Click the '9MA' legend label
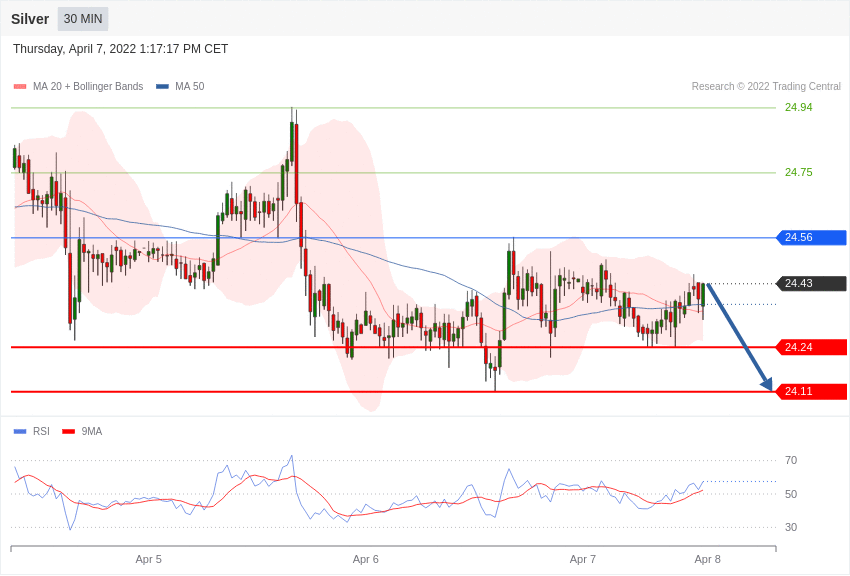Image resolution: width=850 pixels, height=576 pixels. click(92, 431)
